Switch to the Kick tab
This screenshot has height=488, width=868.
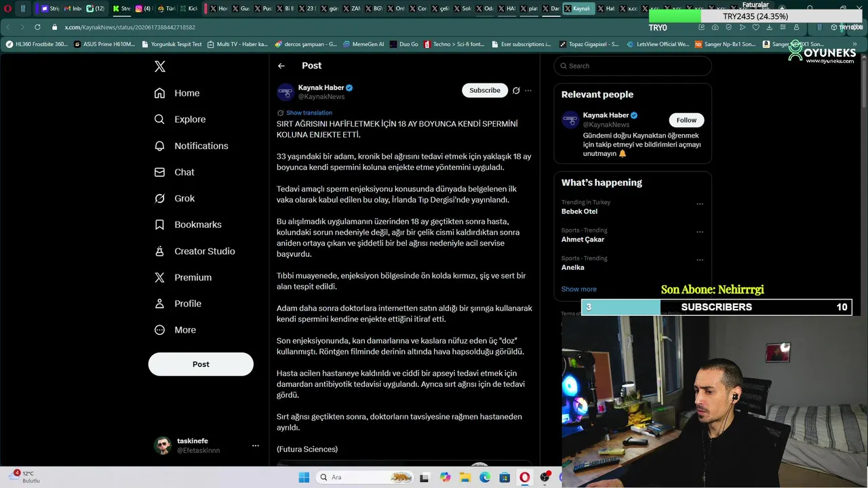pyautogui.click(x=189, y=9)
